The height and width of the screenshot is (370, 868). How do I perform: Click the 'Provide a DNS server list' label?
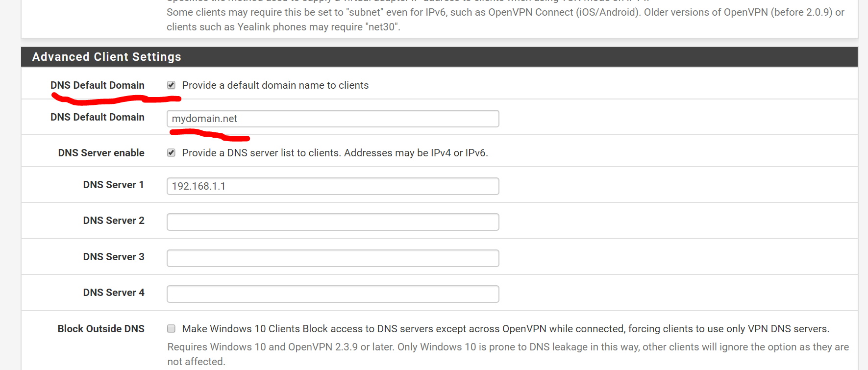[335, 153]
